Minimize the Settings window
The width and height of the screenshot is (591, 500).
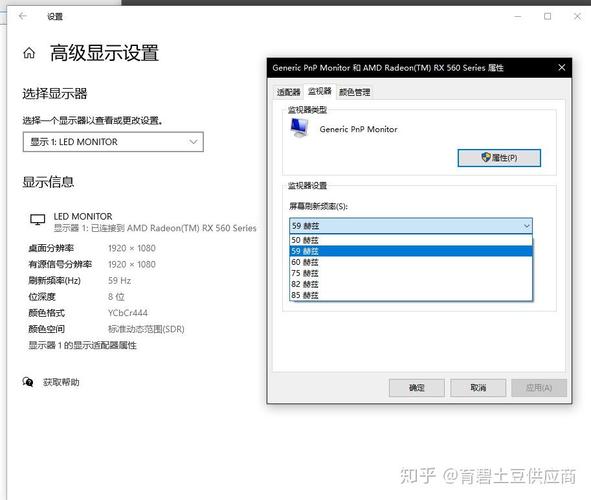click(x=518, y=16)
